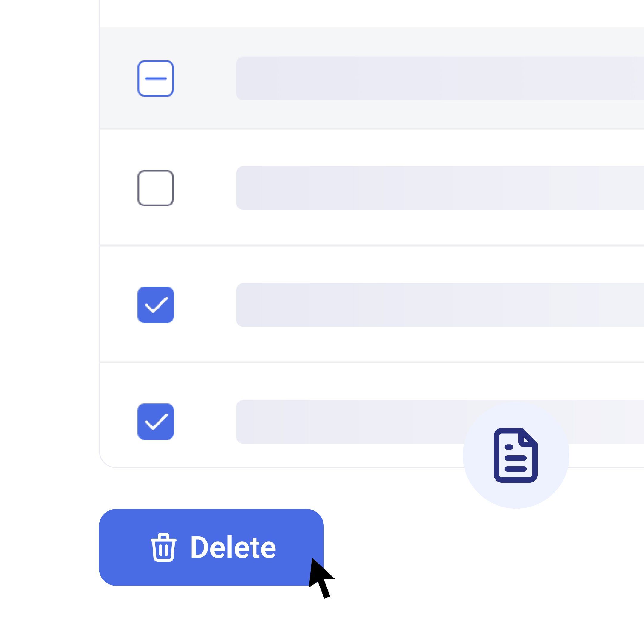Click the minus dash in the header checkbox
644x644 pixels.
pos(156,79)
